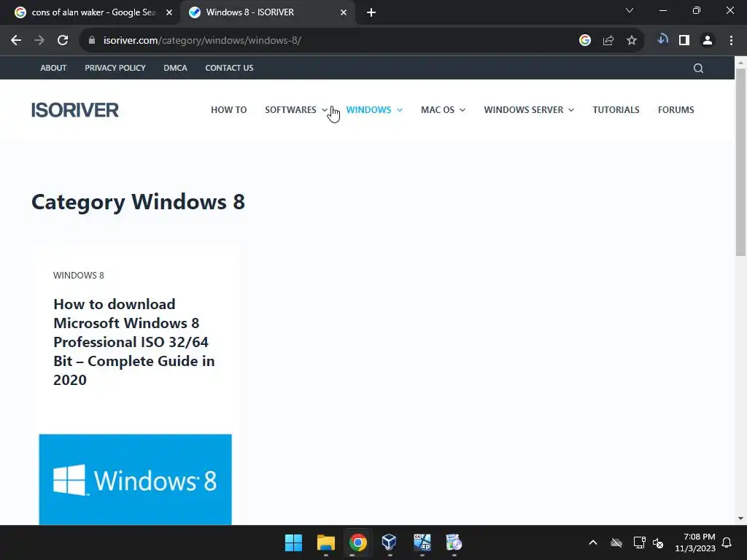The image size is (747, 560).
Task: Click the page vertical scrollbar
Action: click(740, 162)
